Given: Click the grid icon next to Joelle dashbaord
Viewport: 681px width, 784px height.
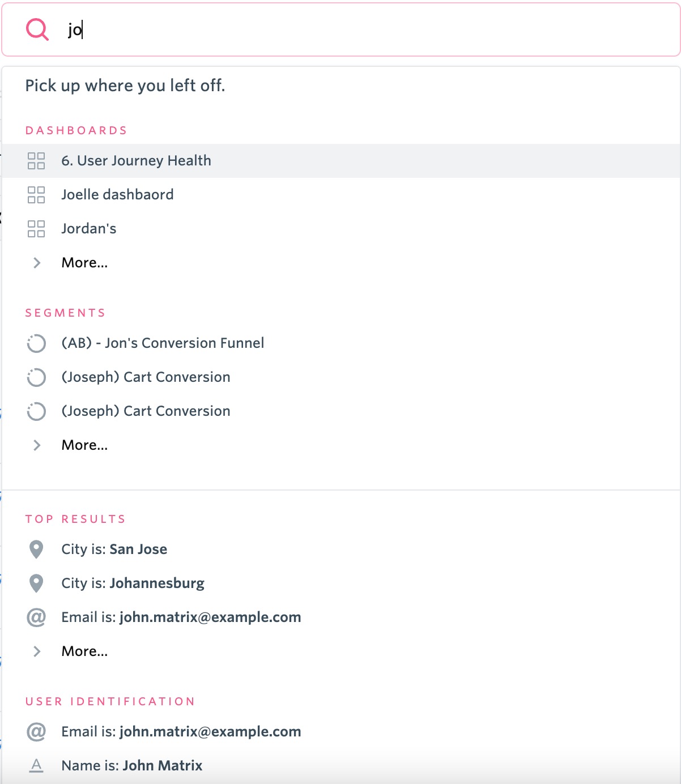Looking at the screenshot, I should click(x=36, y=195).
